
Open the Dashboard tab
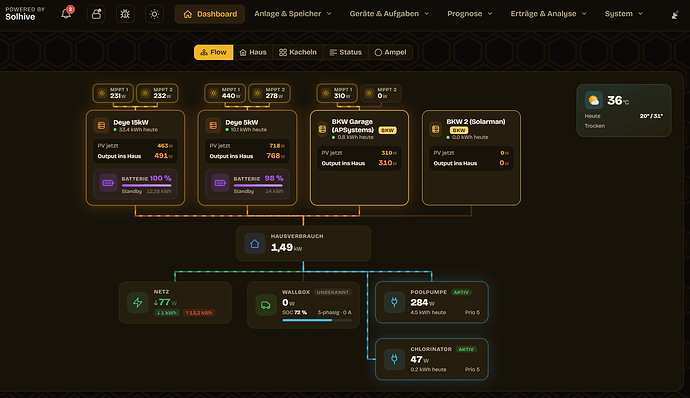(210, 14)
